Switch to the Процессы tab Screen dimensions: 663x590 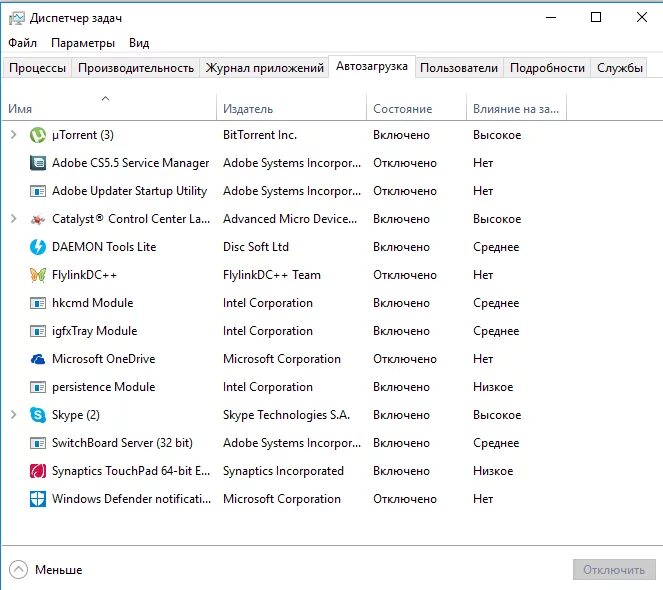37,68
